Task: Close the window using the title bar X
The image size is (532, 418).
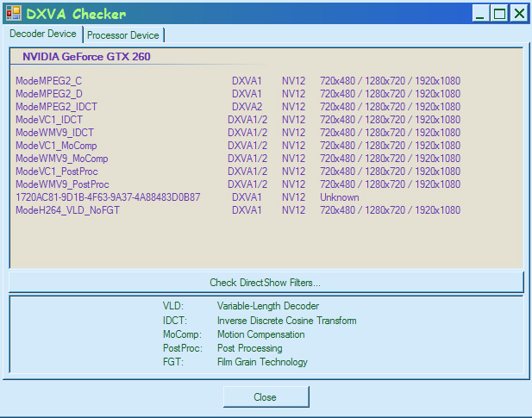Action: click(519, 13)
